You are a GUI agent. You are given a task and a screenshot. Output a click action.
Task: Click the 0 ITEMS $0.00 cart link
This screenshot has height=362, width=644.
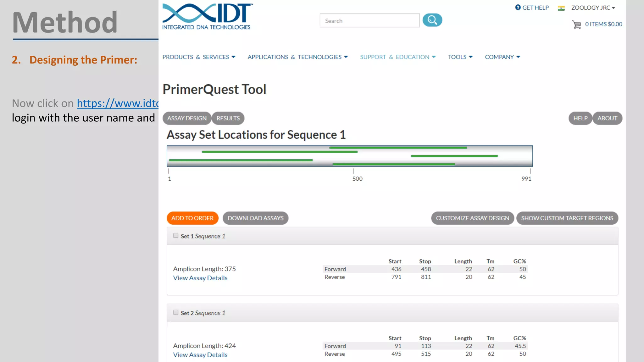tap(603, 24)
